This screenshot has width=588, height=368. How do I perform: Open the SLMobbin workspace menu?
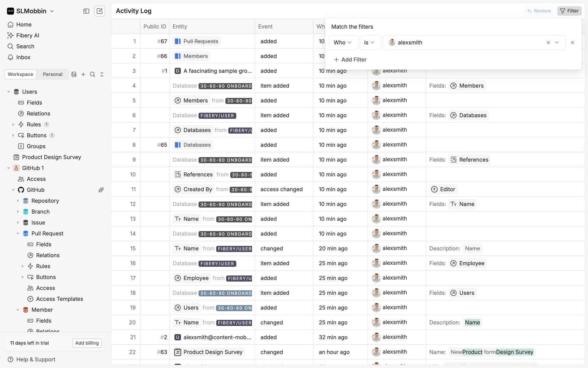coord(31,11)
